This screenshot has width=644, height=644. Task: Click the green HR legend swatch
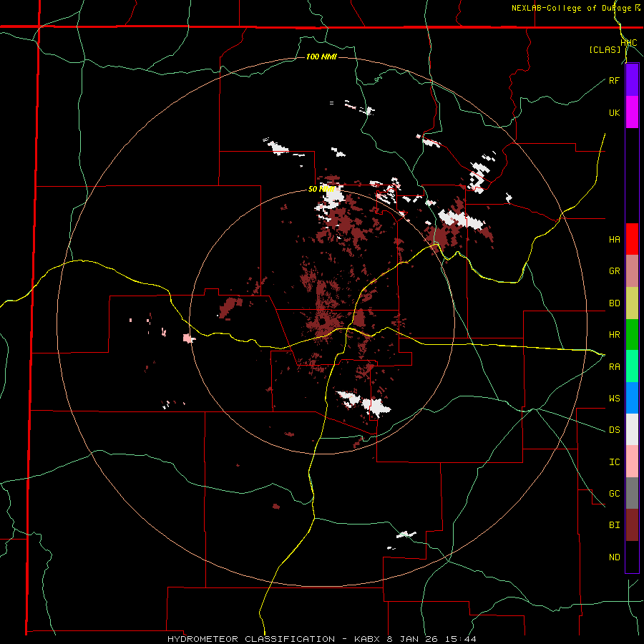632,335
